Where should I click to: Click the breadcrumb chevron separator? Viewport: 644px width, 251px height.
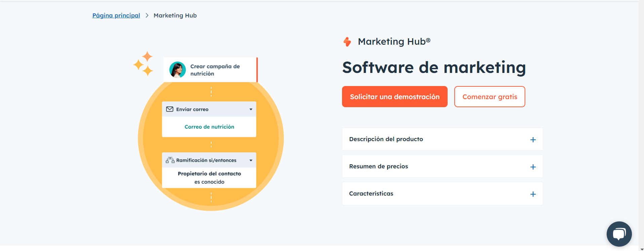[147, 15]
